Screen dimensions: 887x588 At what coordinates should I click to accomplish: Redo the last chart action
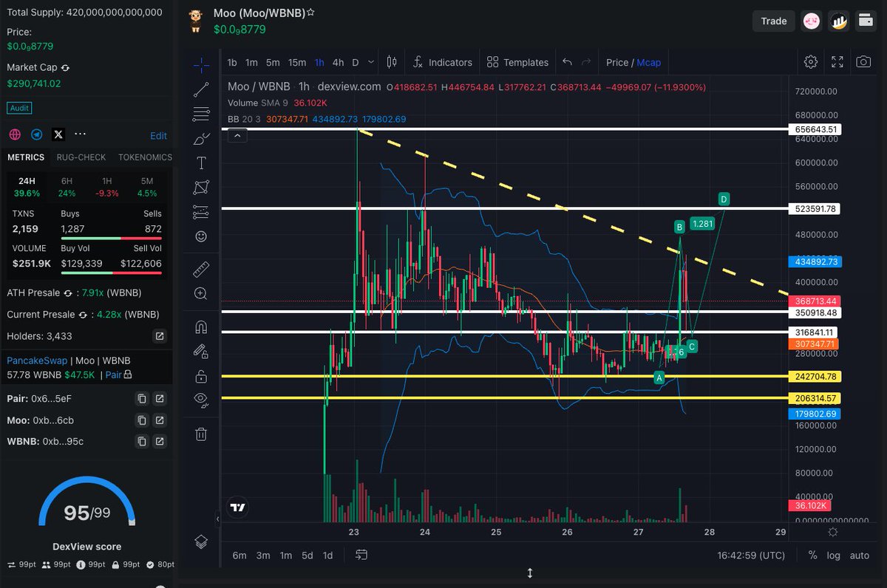tap(586, 62)
